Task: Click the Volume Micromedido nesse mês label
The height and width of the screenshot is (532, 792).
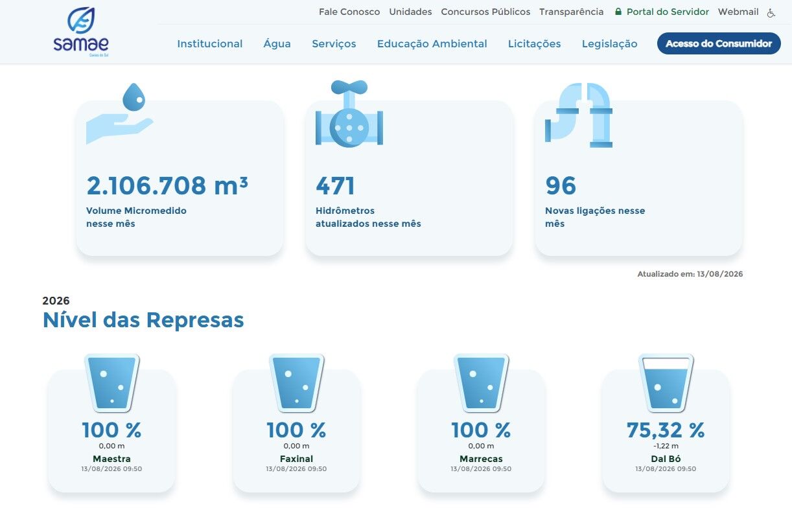Action: click(x=136, y=217)
